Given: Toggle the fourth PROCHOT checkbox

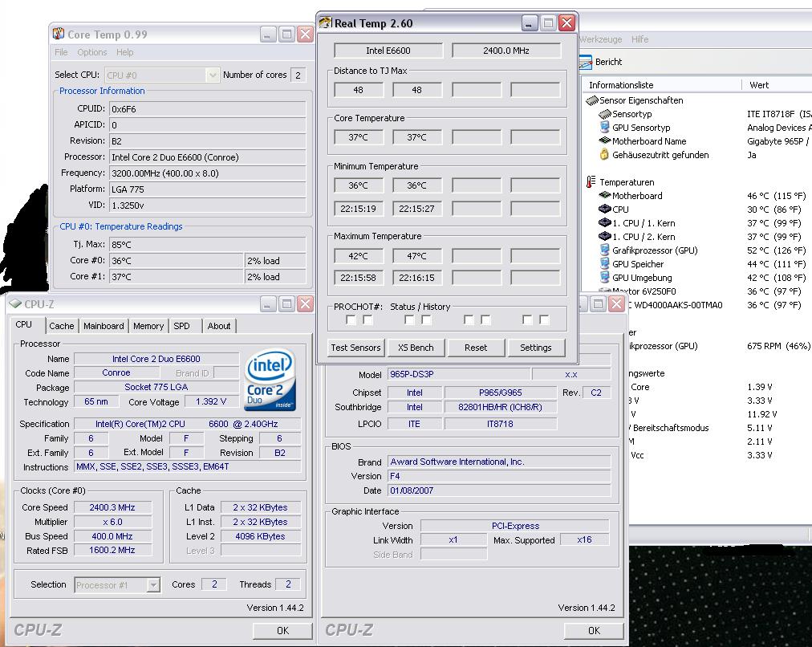Looking at the screenshot, I should 426,319.
